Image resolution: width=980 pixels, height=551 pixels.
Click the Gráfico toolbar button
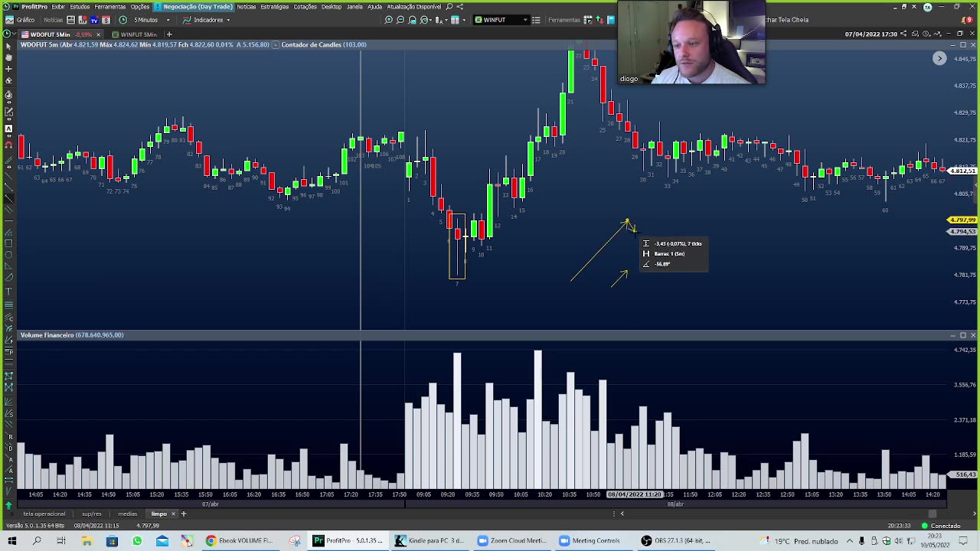pyautogui.click(x=21, y=20)
